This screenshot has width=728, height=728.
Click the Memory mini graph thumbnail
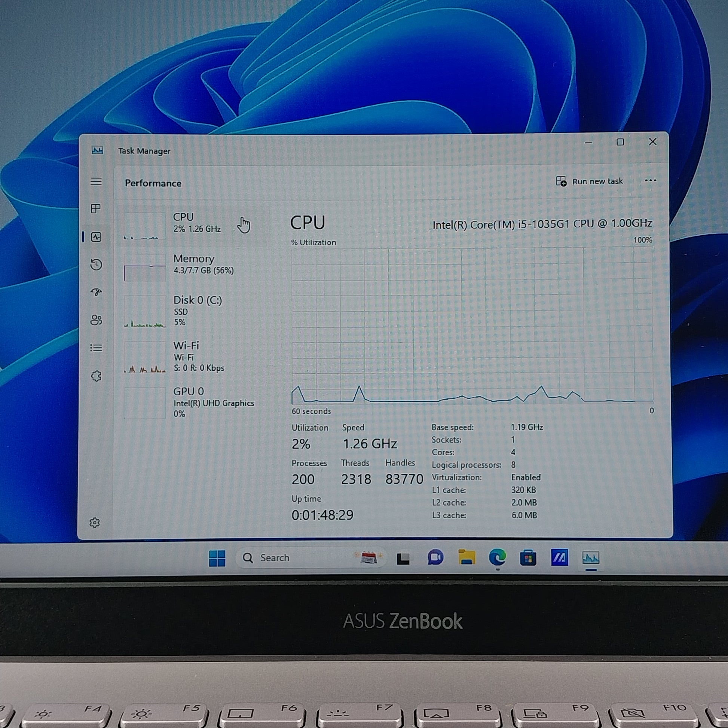(x=145, y=267)
